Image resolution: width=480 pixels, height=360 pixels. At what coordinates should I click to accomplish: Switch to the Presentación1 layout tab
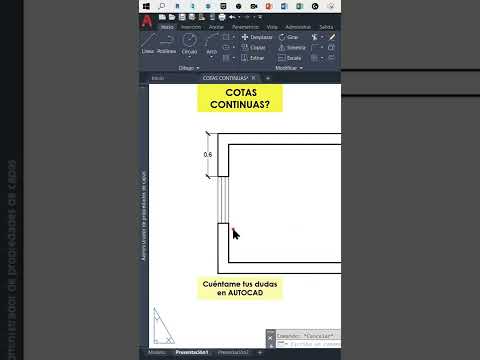192,352
